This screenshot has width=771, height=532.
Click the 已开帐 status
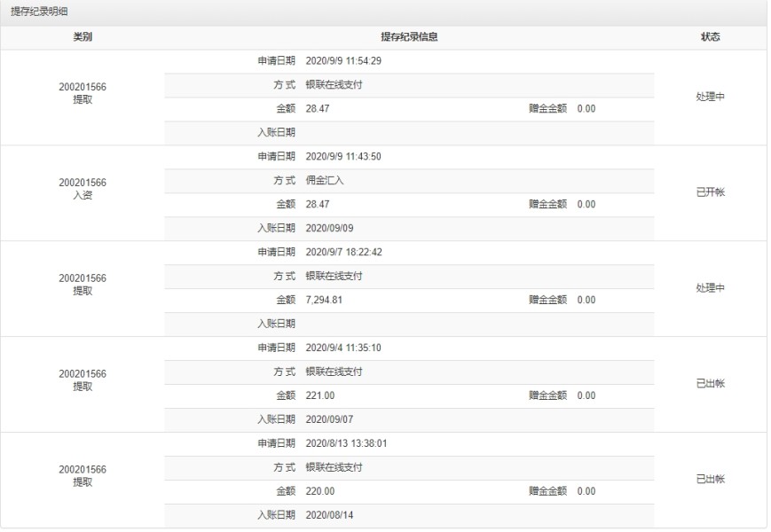(710, 192)
